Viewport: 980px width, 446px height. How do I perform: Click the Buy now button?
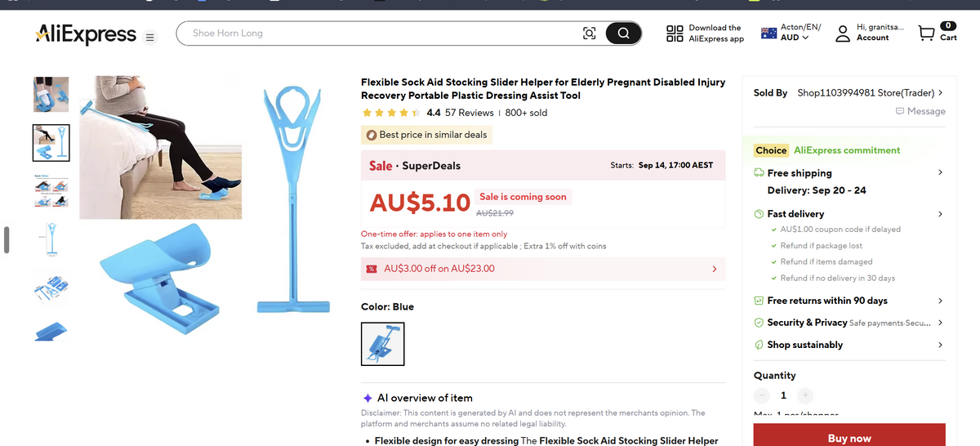(849, 437)
